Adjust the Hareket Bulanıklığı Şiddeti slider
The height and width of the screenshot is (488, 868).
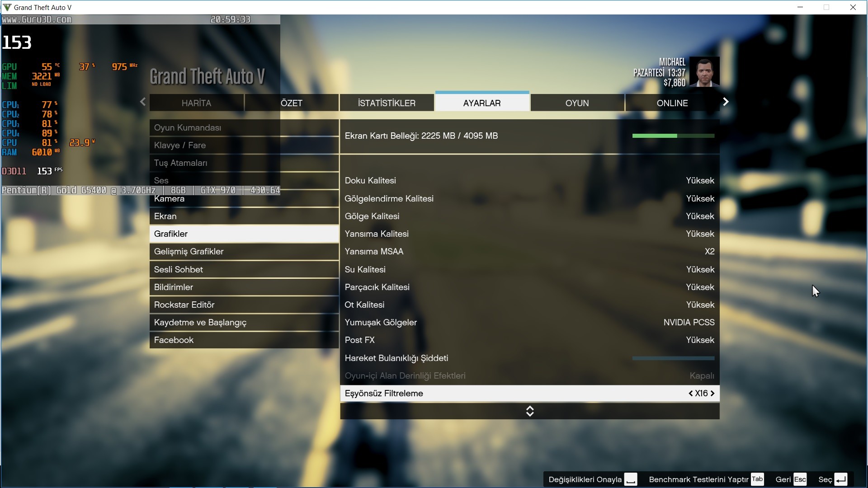(x=673, y=358)
